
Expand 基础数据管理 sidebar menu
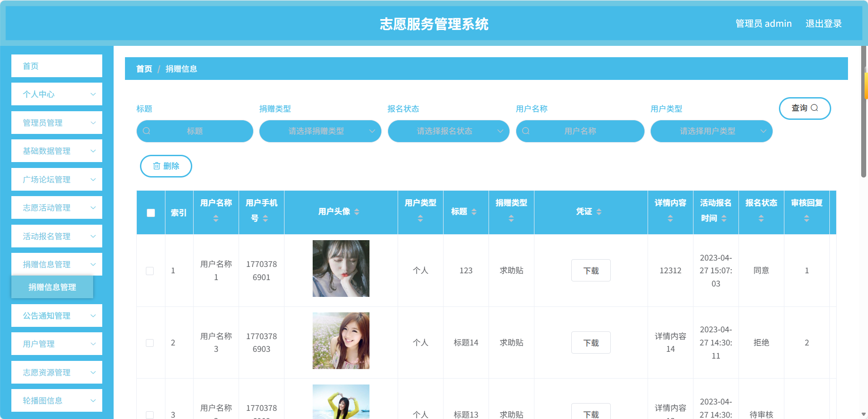point(57,151)
